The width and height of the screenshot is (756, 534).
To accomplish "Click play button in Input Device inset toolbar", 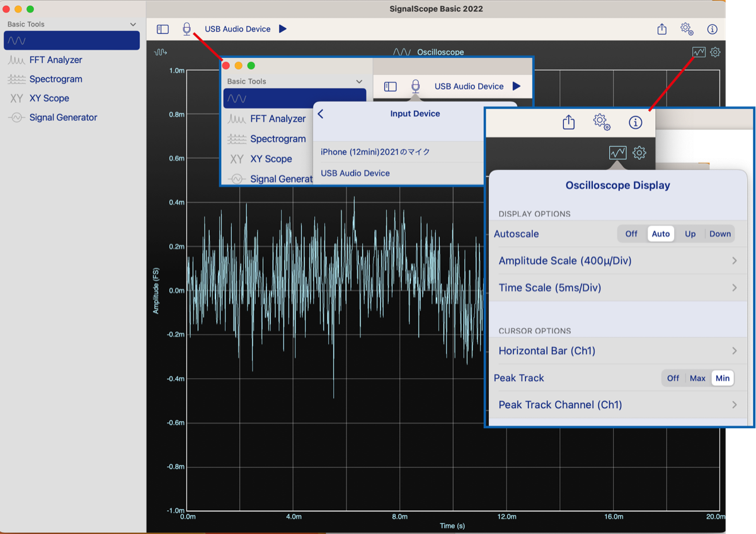I will [517, 86].
